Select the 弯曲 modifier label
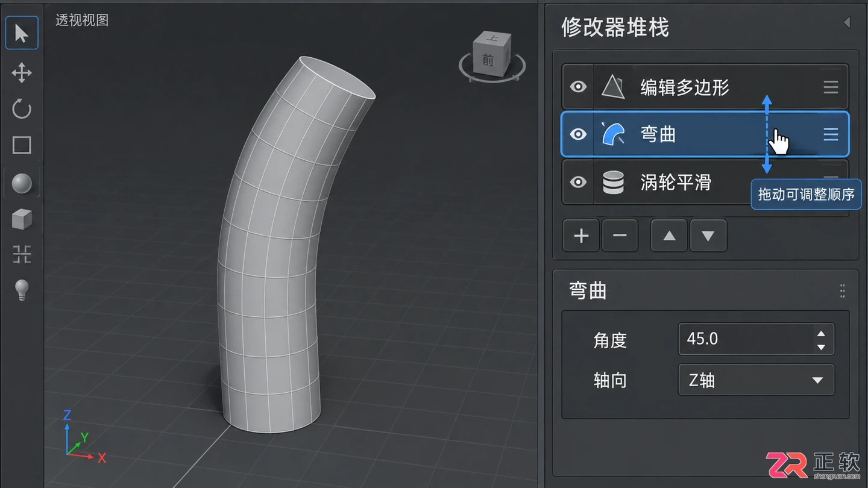Viewport: 868px width, 488px height. tap(658, 134)
